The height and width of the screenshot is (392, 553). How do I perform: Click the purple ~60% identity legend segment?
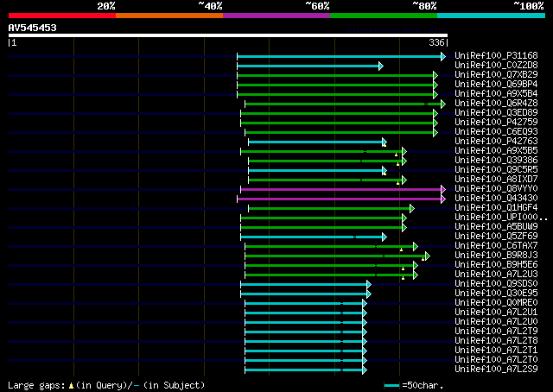click(x=276, y=16)
